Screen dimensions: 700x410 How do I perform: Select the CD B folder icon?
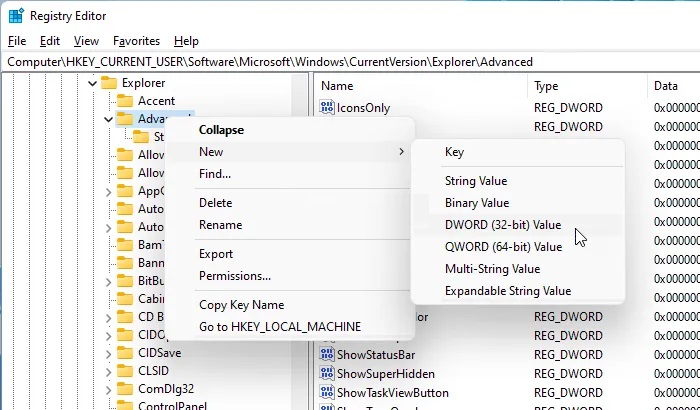(x=125, y=317)
